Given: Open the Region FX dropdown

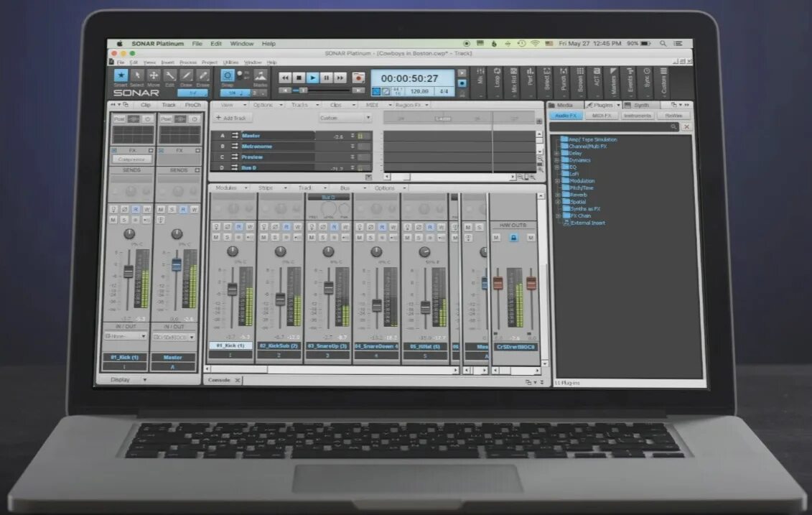Looking at the screenshot, I should point(411,105).
